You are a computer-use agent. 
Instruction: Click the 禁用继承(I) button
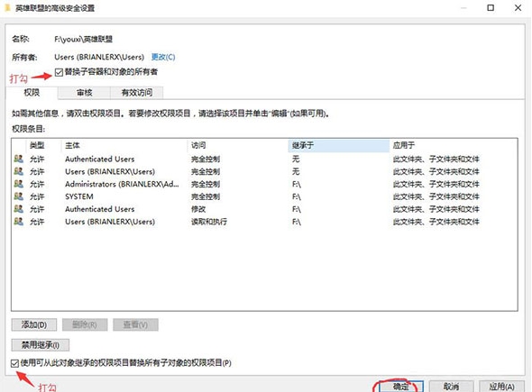tap(41, 345)
